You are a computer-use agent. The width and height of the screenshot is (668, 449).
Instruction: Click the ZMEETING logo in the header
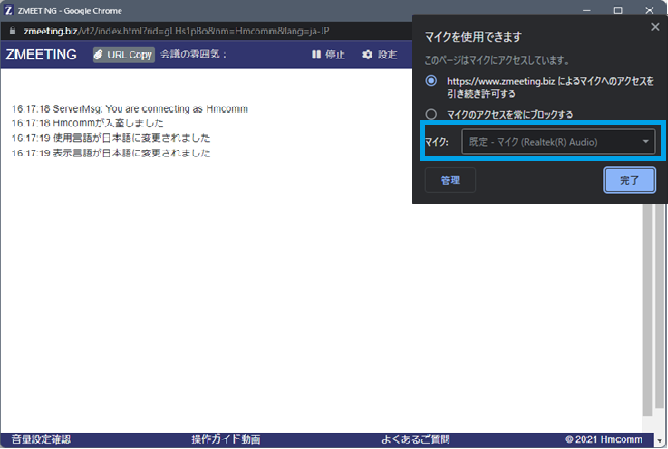point(42,54)
